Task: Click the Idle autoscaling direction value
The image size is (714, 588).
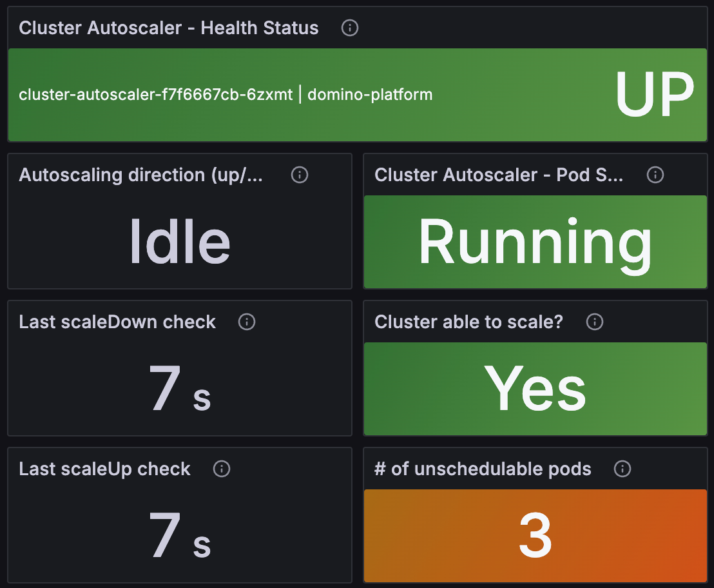Action: (180, 241)
